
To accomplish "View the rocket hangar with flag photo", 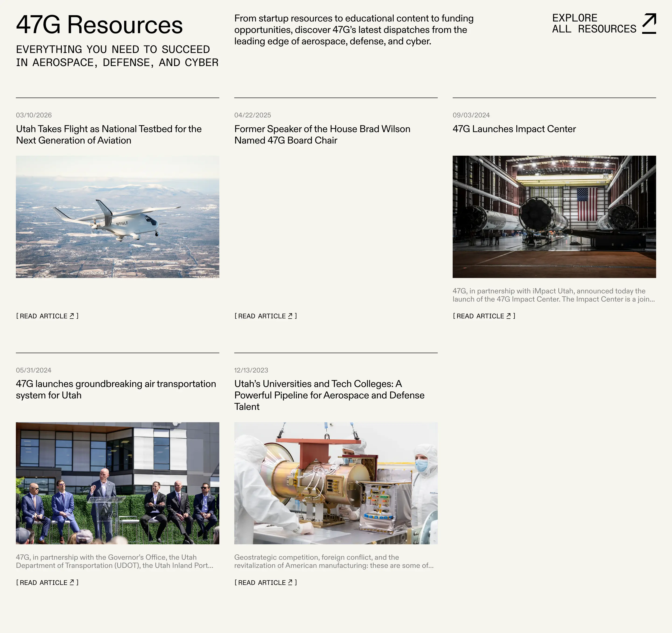I will [554, 217].
